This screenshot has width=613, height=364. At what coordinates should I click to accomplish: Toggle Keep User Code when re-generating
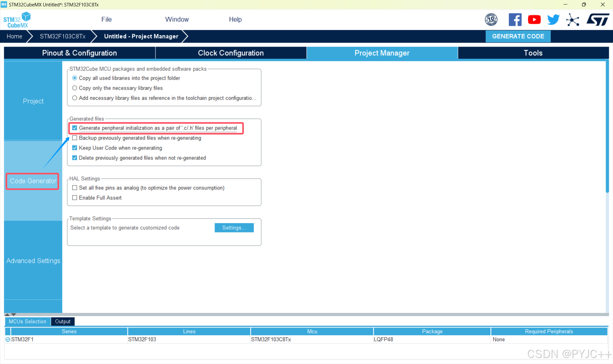[75, 148]
